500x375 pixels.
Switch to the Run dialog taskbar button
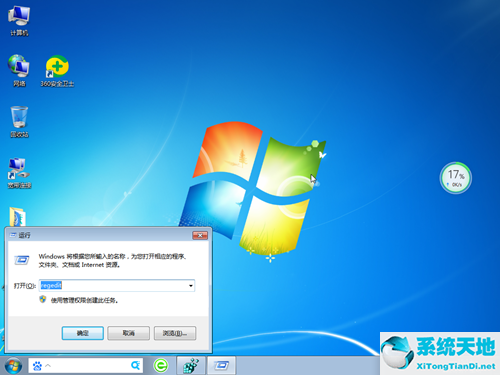pyautogui.click(x=221, y=366)
